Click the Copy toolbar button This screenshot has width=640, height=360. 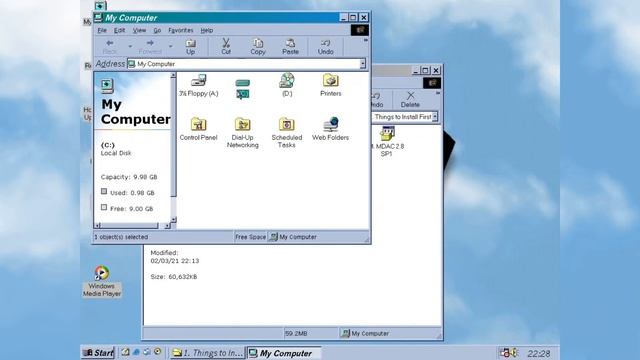coord(258,47)
